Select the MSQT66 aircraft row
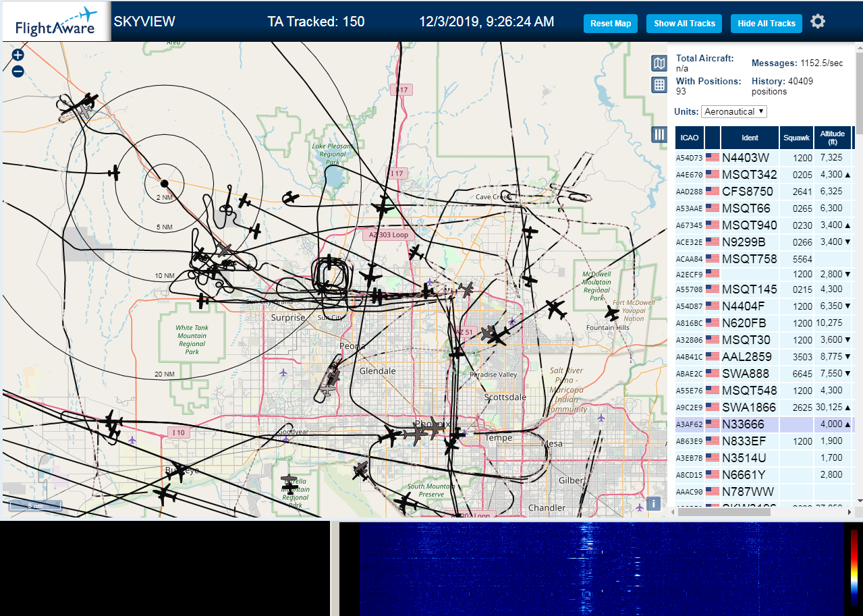This screenshot has height=616, width=863. pos(764,208)
